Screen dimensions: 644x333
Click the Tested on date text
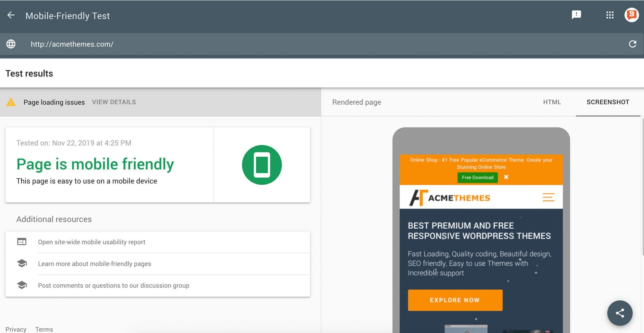point(74,143)
